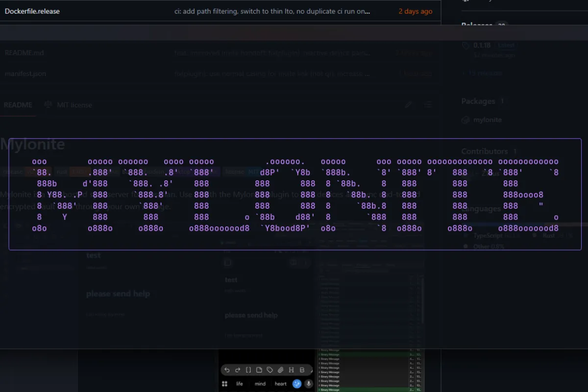This screenshot has width=588, height=392.
Task: Click the H heading icon in the toolbar
Action: [292, 370]
